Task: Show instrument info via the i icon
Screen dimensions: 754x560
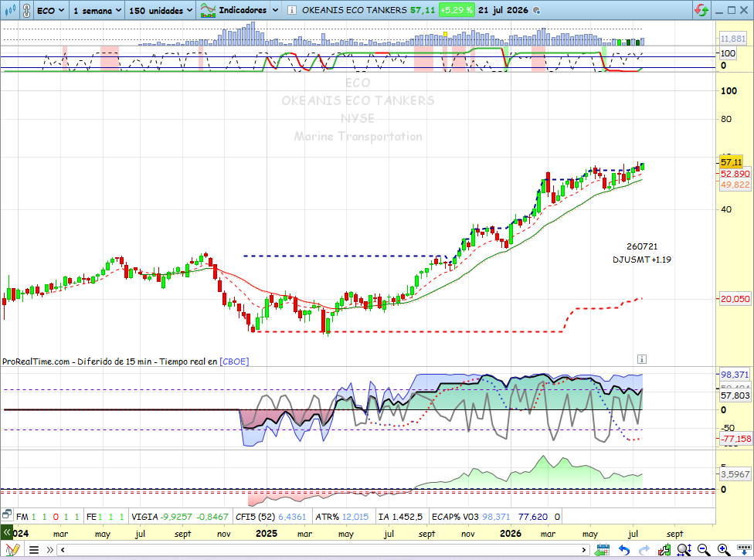Action: tap(292, 10)
